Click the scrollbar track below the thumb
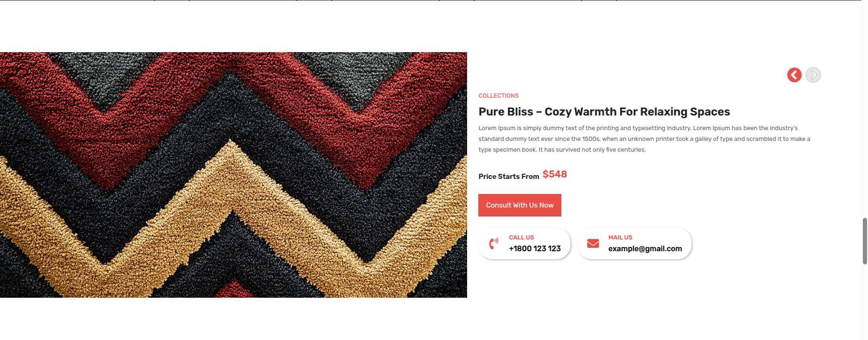 [x=865, y=302]
